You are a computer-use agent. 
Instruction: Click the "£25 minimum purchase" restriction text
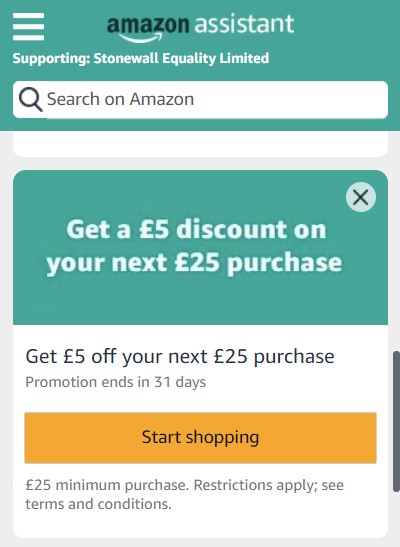(107, 485)
